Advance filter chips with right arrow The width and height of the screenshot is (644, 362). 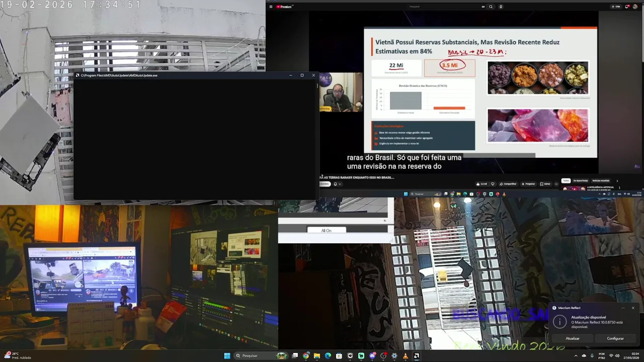tap(617, 180)
